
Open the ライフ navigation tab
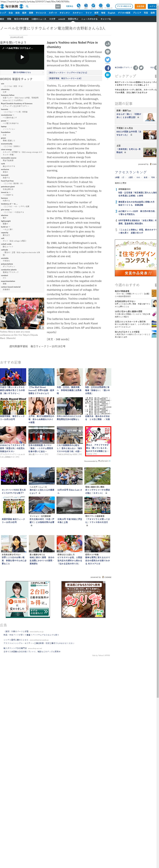[89, 13]
